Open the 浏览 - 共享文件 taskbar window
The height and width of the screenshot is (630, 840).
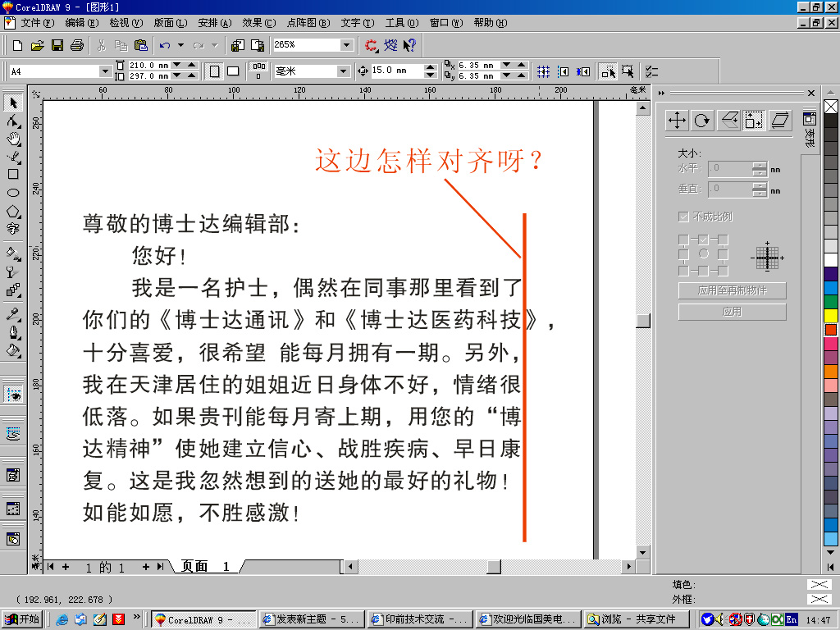coord(637,619)
